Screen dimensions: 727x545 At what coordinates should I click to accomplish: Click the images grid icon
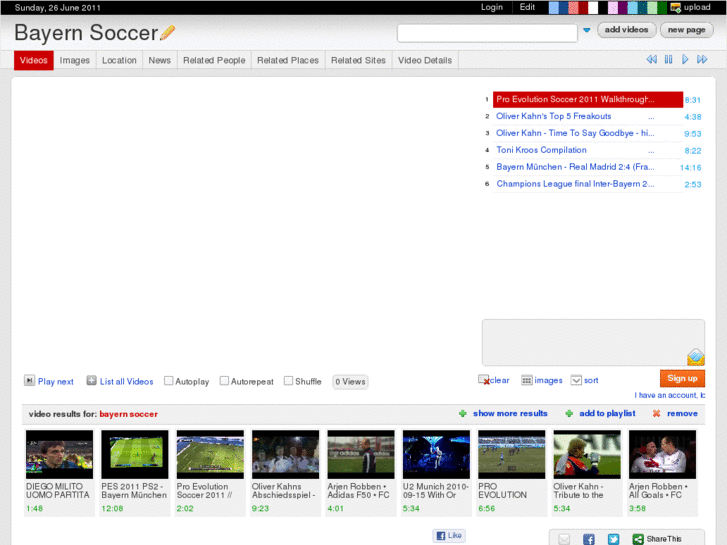pos(527,380)
